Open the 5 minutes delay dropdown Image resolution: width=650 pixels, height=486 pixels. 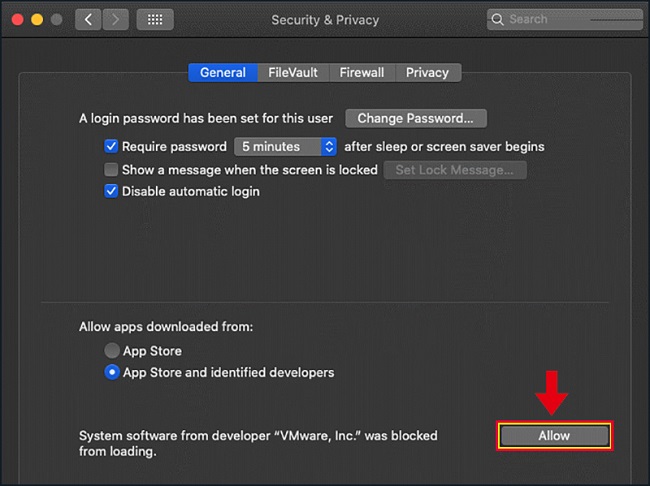point(287,146)
